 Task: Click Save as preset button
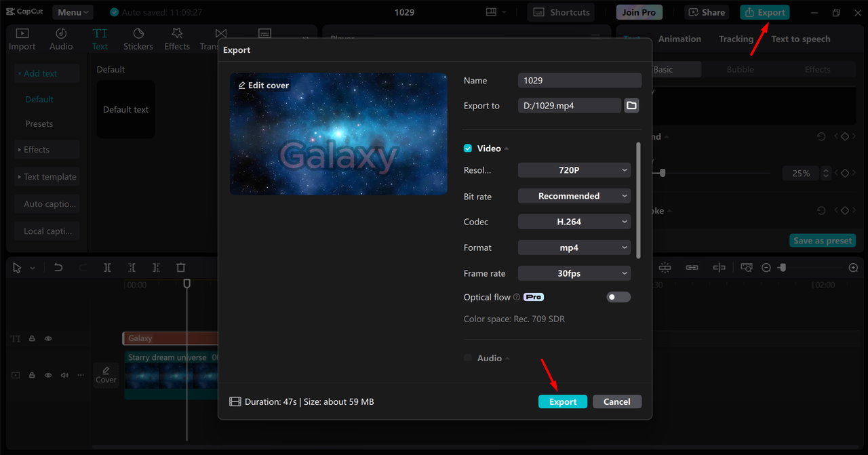[823, 241]
